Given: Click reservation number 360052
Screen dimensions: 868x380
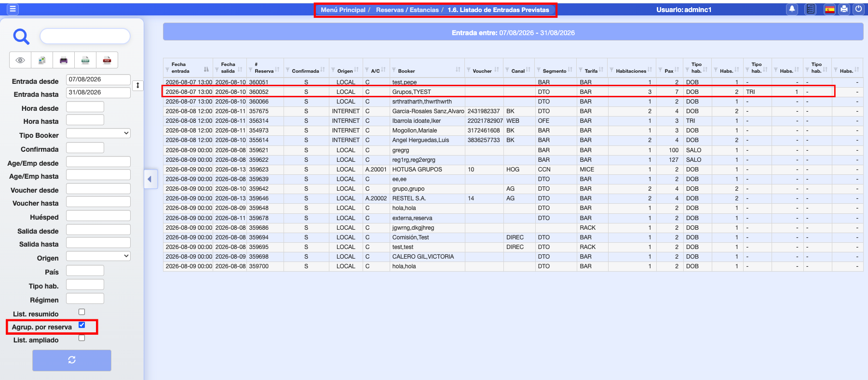Looking at the screenshot, I should (x=258, y=92).
